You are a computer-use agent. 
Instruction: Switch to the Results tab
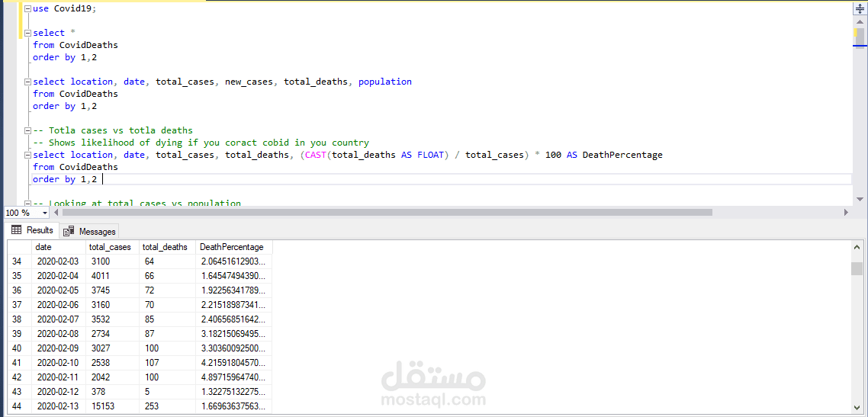(x=33, y=230)
